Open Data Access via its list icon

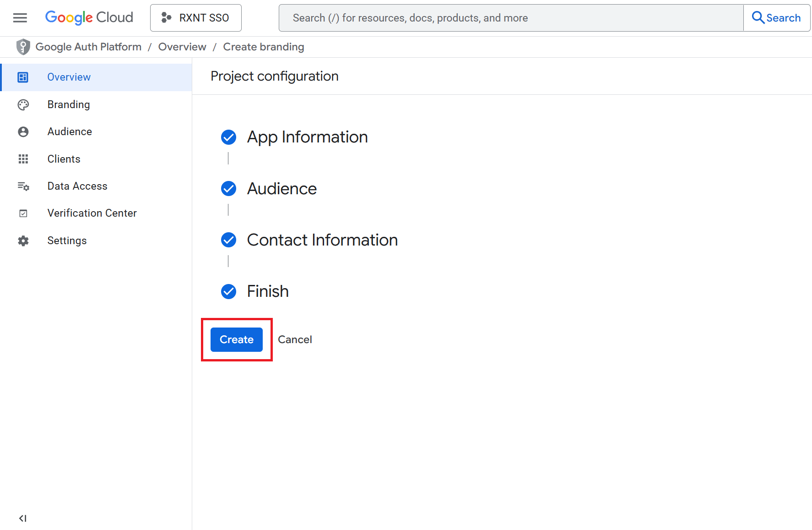(x=23, y=186)
